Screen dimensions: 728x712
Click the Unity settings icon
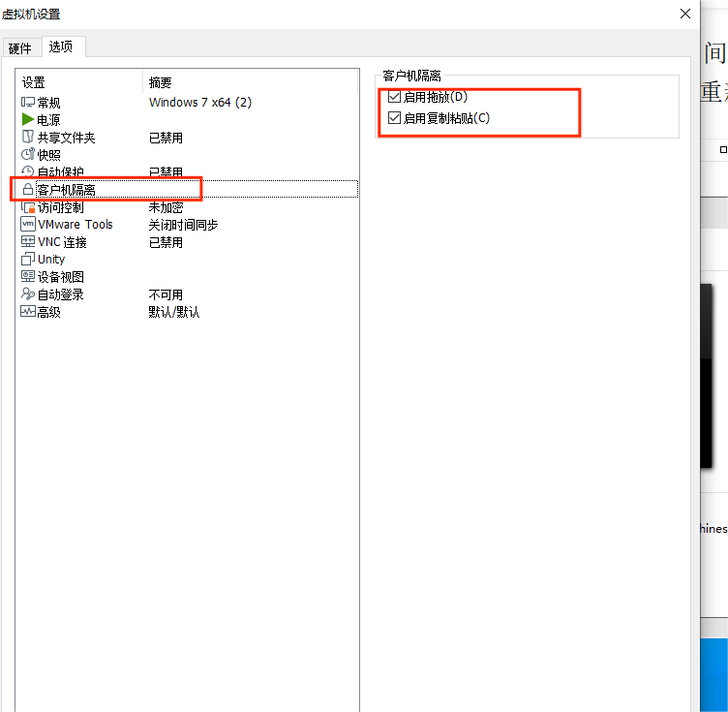coord(28,260)
